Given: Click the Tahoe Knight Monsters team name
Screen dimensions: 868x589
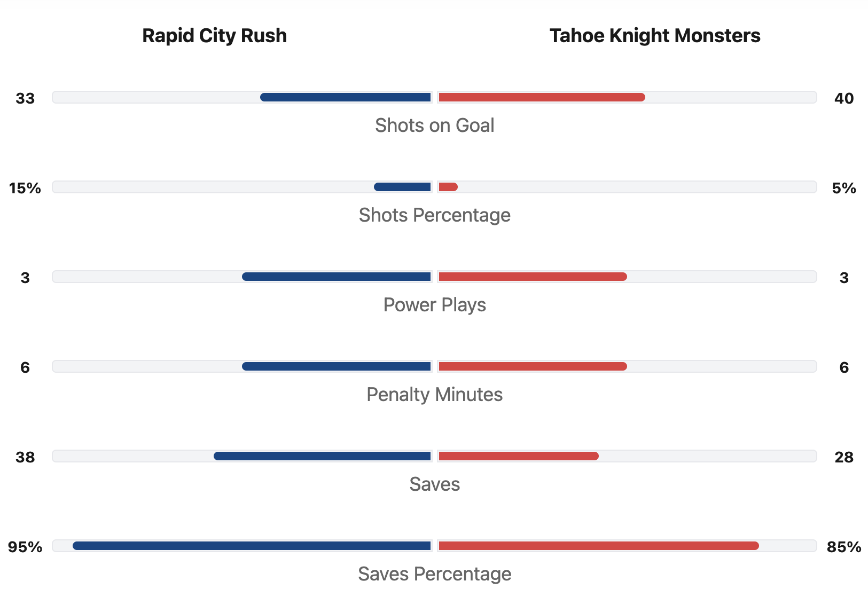Looking at the screenshot, I should 655,36.
